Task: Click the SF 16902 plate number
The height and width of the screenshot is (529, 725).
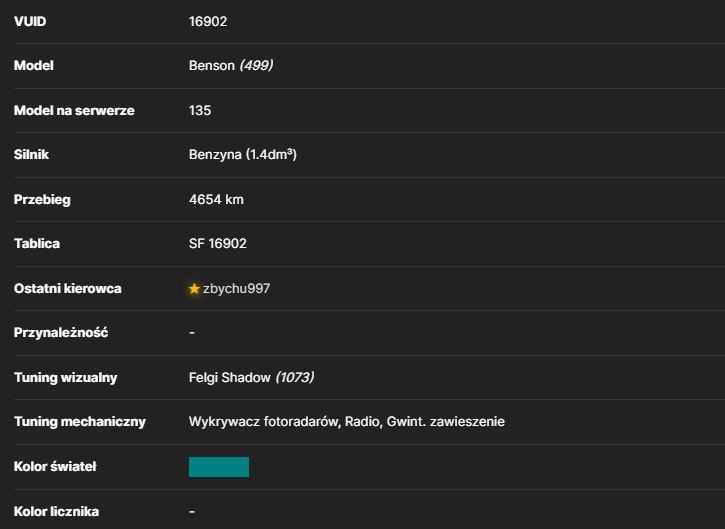Action: [218, 244]
